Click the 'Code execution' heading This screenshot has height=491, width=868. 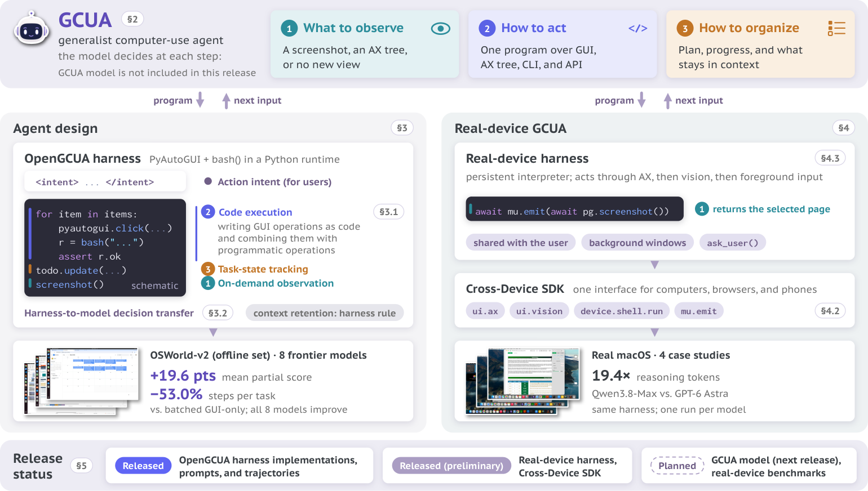255,212
